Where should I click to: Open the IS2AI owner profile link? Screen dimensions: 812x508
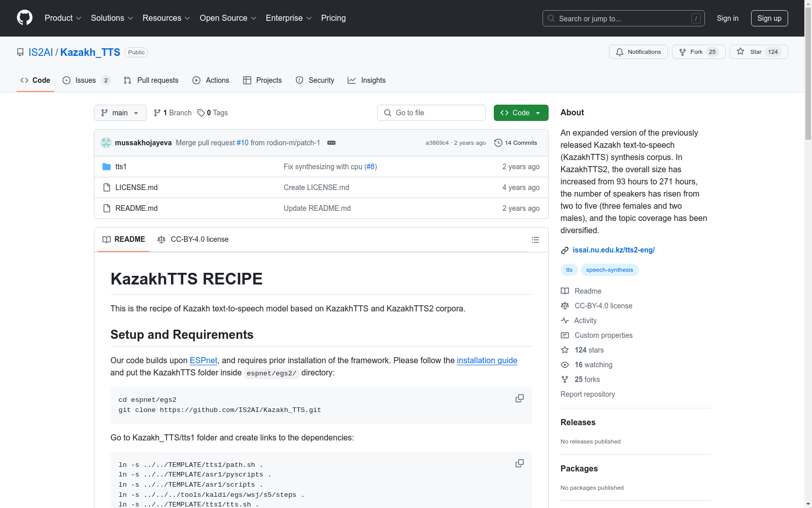tap(41, 52)
